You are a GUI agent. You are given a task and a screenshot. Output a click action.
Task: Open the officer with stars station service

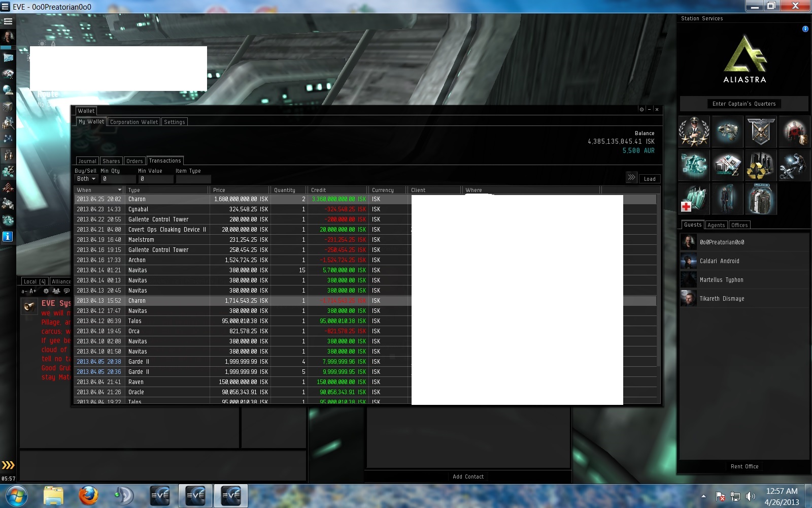[x=694, y=132]
